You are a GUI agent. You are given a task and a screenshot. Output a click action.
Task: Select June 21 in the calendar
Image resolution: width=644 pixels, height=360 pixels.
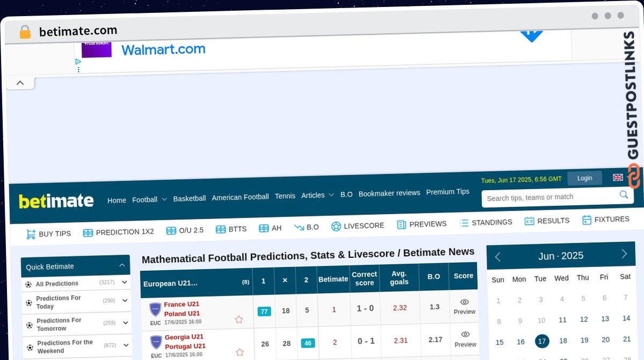click(627, 339)
